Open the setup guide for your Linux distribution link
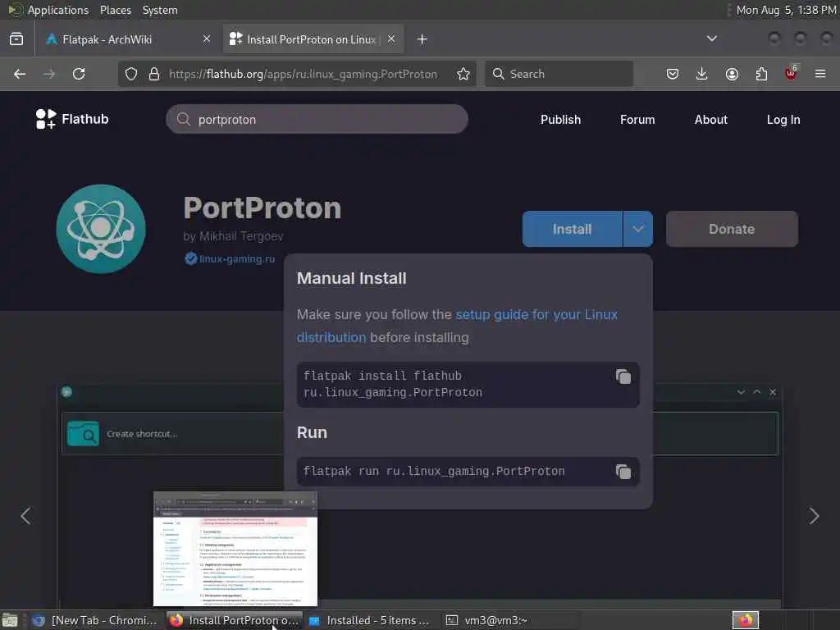 coord(457,326)
